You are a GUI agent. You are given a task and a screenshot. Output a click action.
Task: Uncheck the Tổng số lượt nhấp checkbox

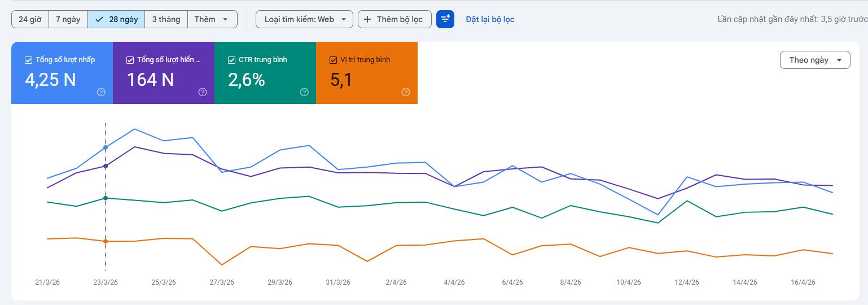coord(29,60)
